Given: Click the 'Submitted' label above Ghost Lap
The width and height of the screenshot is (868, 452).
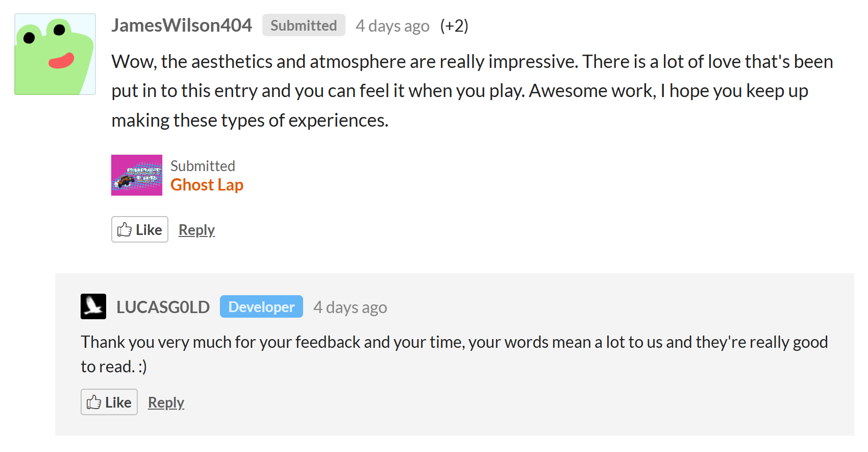Looking at the screenshot, I should [203, 166].
